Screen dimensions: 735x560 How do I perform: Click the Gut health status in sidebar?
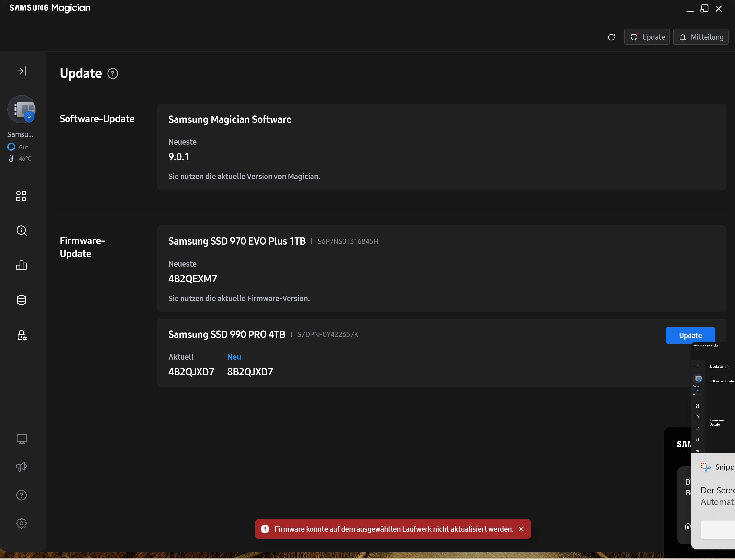click(18, 147)
